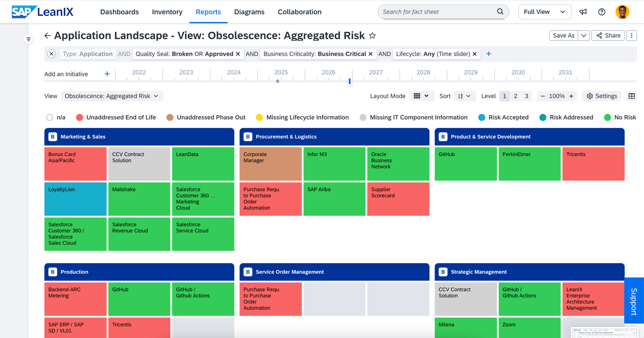Open the Support side tab
This screenshot has width=644, height=338.
coord(634,300)
